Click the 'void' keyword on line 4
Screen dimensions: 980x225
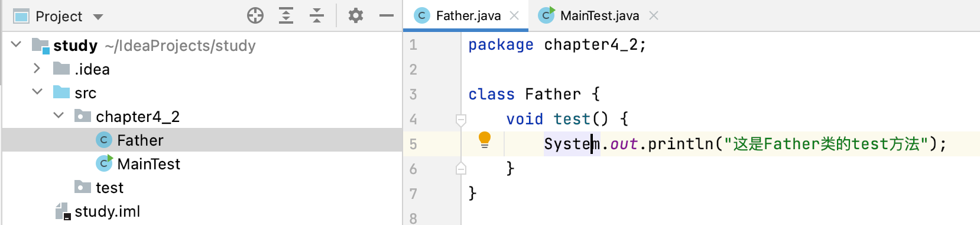pyautogui.click(x=524, y=119)
